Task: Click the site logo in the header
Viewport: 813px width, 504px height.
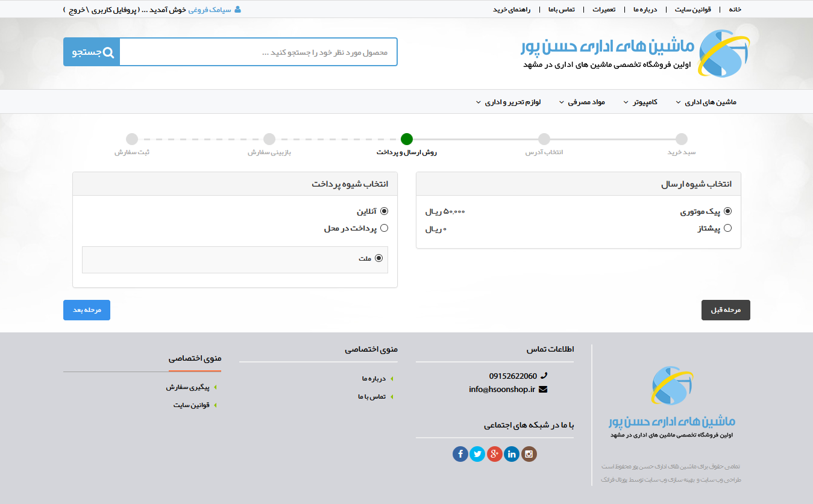Action: tap(723, 53)
